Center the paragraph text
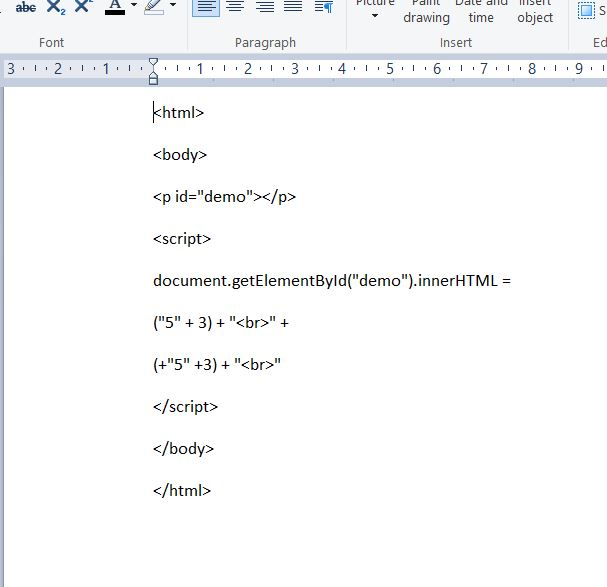 point(235,7)
